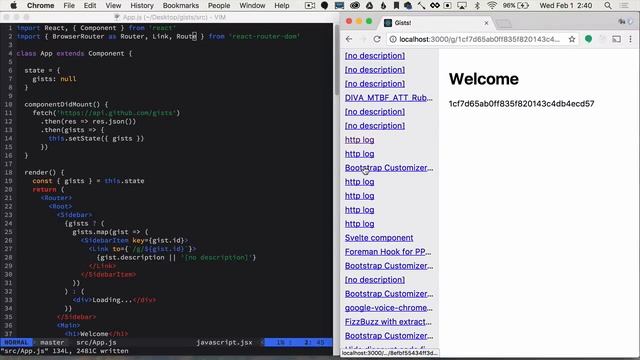Open a new tab in Chrome
Image resolution: width=640 pixels, height=360 pixels.
[x=503, y=23]
